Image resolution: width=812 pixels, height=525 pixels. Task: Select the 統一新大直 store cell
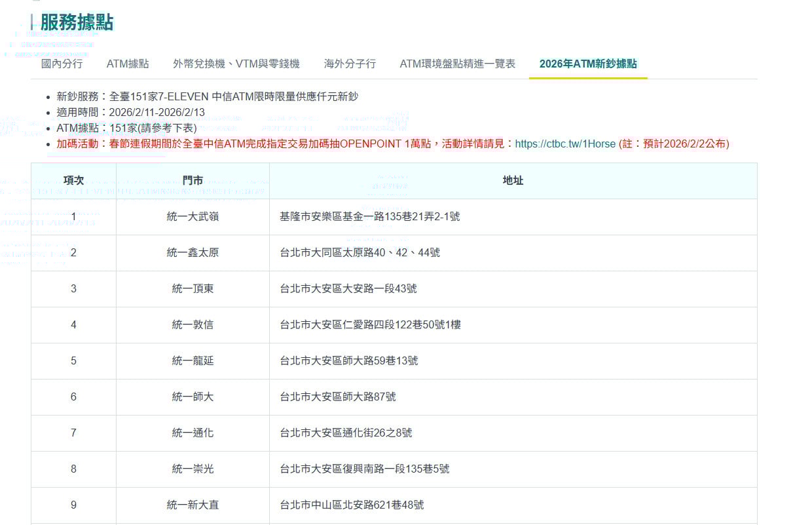193,505
